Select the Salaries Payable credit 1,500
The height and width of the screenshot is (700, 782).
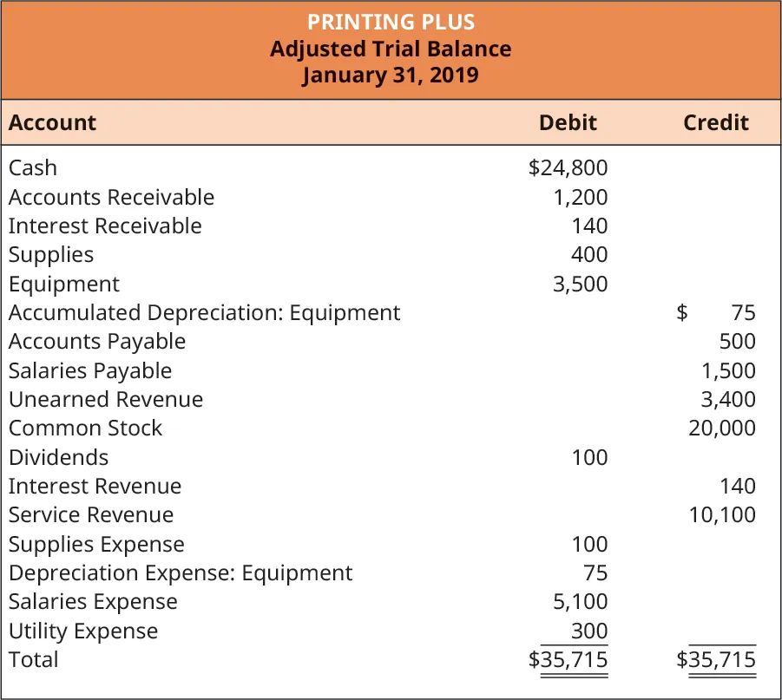click(728, 370)
